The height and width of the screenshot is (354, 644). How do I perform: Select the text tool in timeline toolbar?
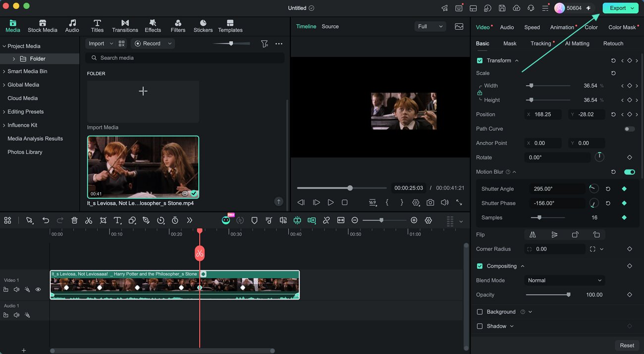117,220
